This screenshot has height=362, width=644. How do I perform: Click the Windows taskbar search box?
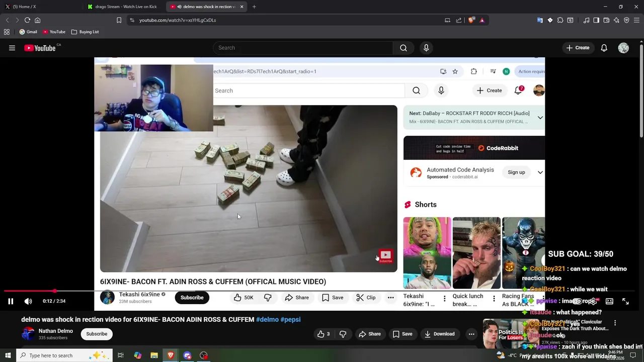point(64,355)
